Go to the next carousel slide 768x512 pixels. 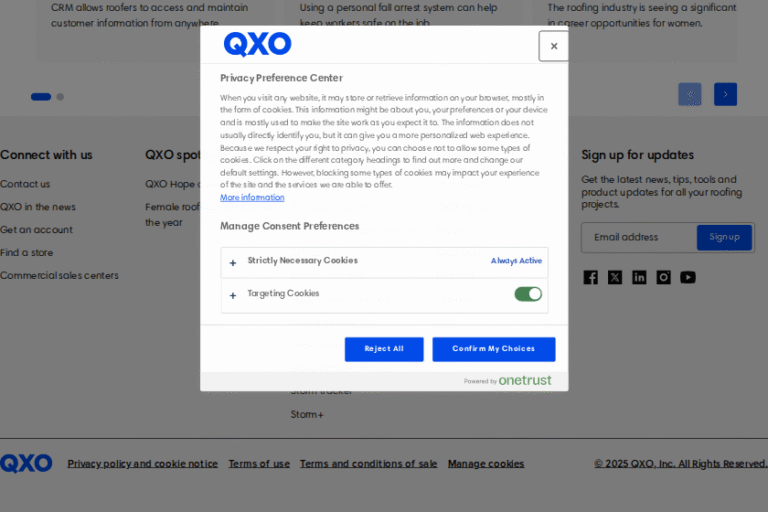[x=725, y=94]
